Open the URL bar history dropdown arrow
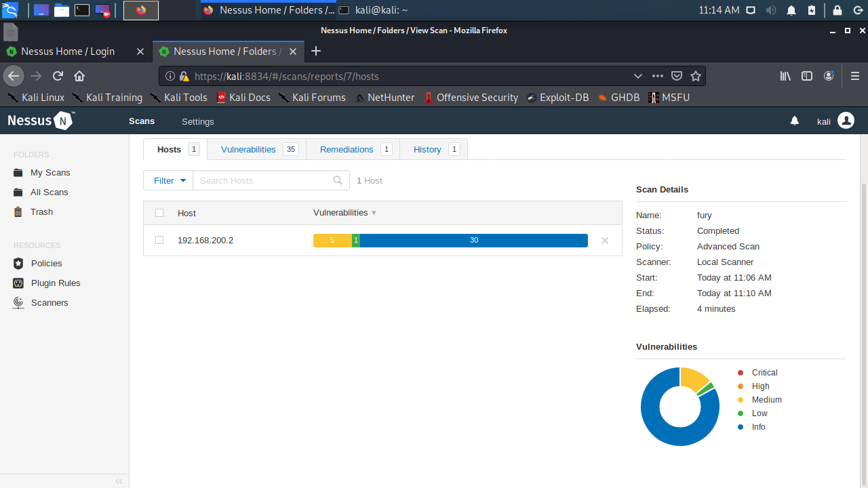This screenshot has width=868, height=488. [637, 76]
